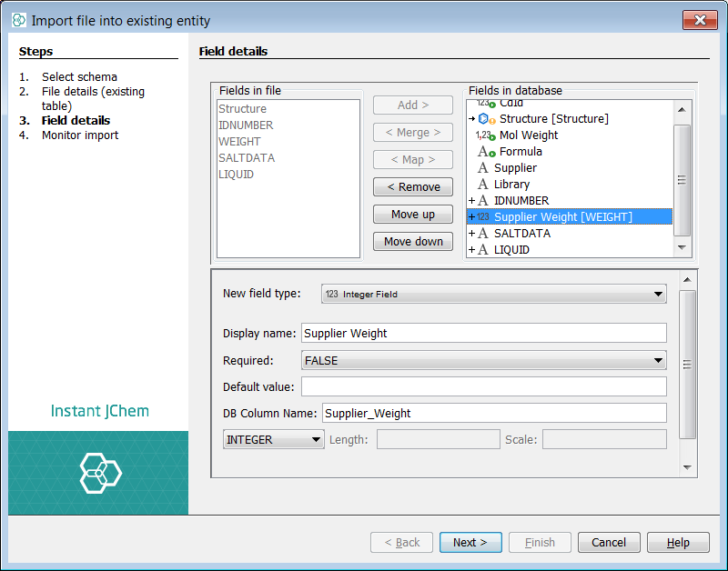Open the New field type dropdown

(x=494, y=294)
